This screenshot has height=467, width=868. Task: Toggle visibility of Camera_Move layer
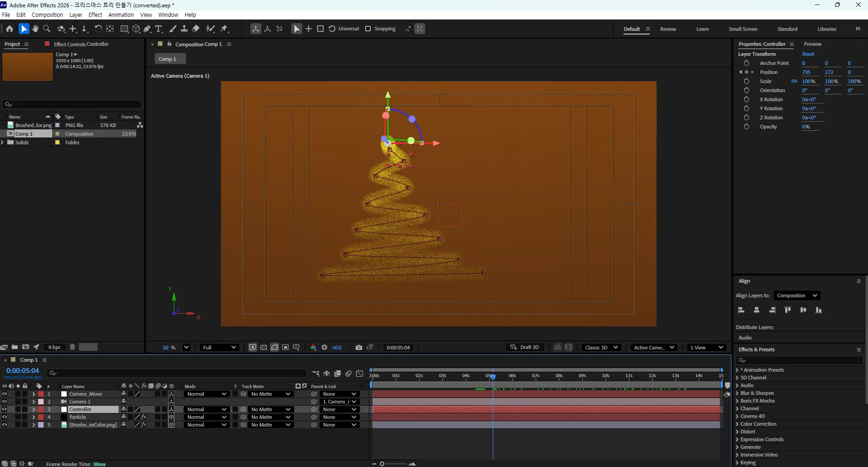(x=5, y=394)
